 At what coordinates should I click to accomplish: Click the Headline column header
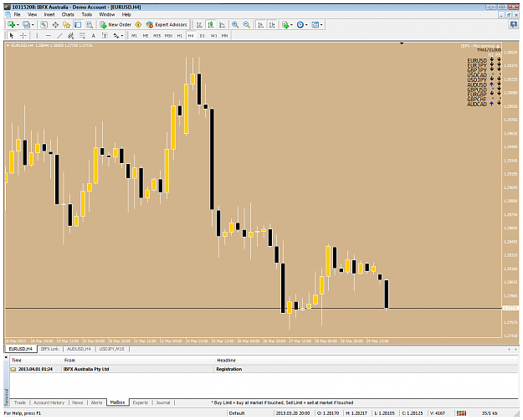pos(226,360)
